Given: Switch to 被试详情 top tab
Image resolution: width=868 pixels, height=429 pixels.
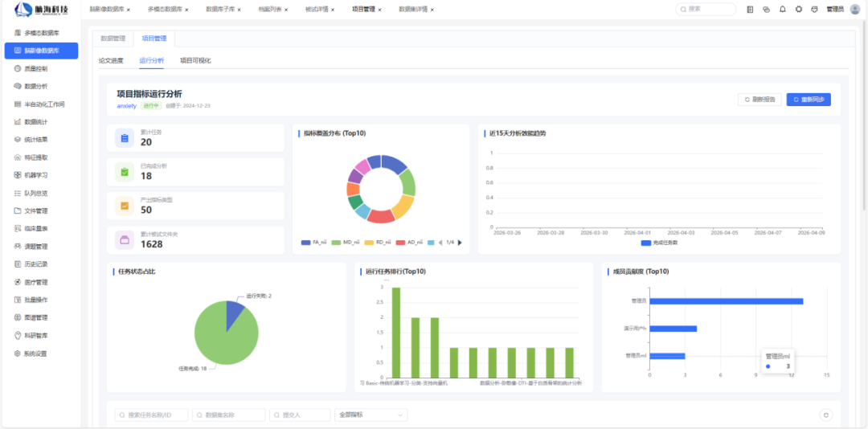Looking at the screenshot, I should click(317, 10).
